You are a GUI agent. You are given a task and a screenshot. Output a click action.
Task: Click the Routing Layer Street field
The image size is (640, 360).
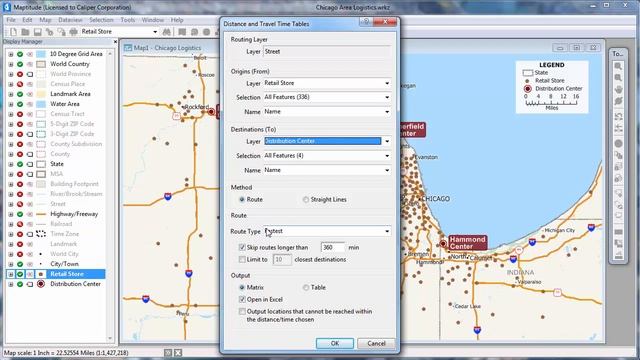coord(327,52)
